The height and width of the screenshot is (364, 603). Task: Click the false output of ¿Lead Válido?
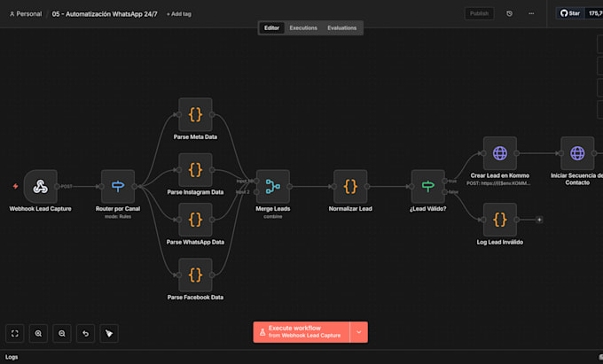tap(445, 191)
